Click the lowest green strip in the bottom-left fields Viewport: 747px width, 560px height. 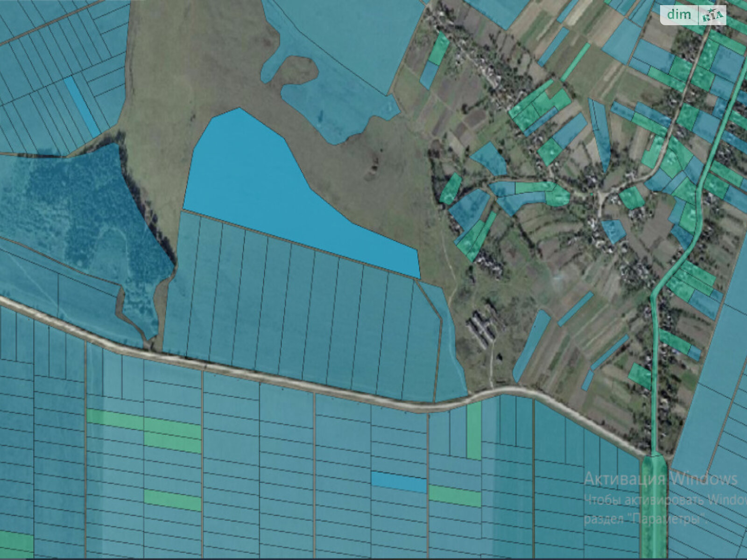click(172, 500)
